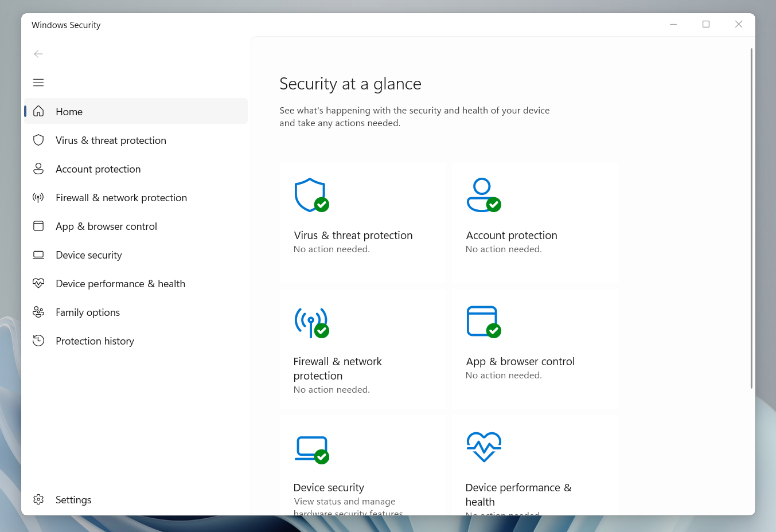This screenshot has height=532, width=776.
Task: Click the back arrow icon
Action: [x=38, y=54]
